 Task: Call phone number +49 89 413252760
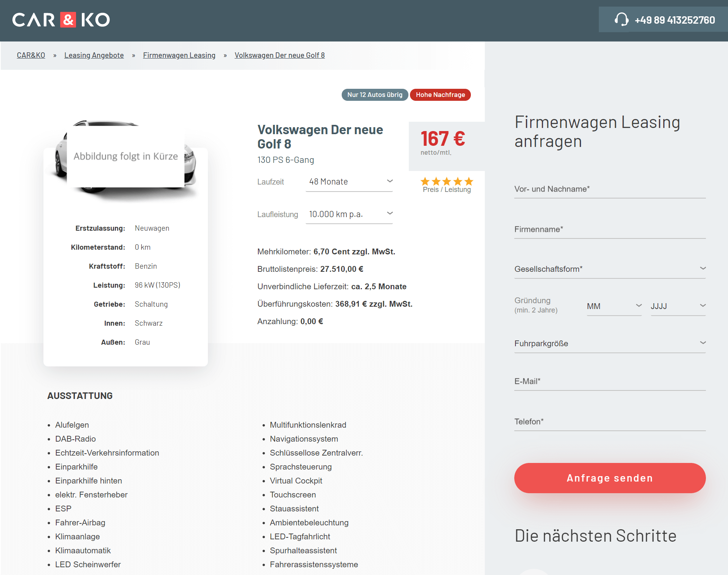coord(674,20)
